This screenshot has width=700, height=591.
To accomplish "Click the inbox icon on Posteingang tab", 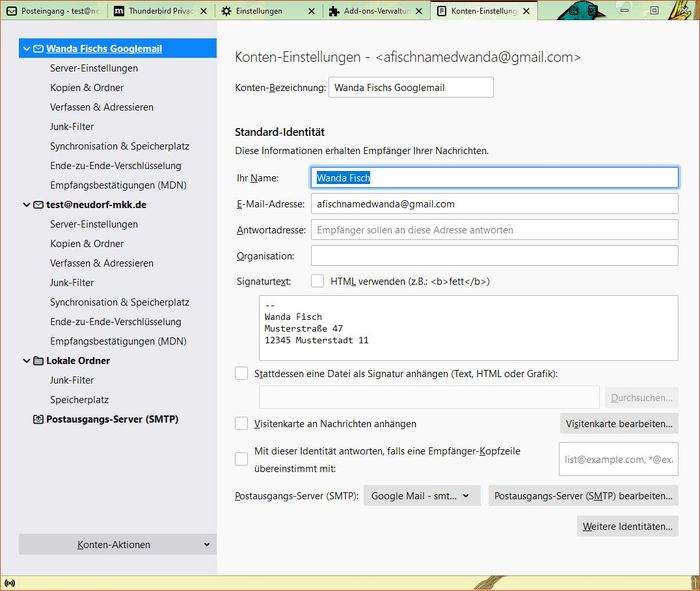I will [x=10, y=11].
